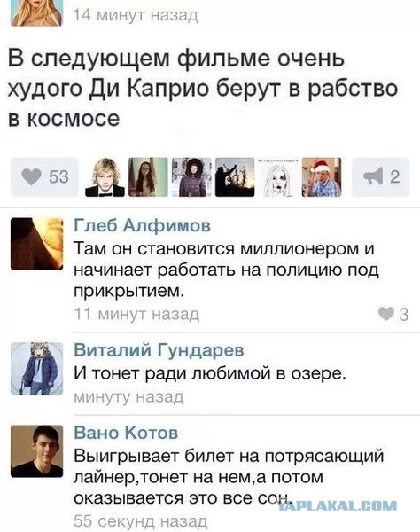Open post author's avatar at top
This screenshot has height=532, width=420.
[x=37, y=13]
